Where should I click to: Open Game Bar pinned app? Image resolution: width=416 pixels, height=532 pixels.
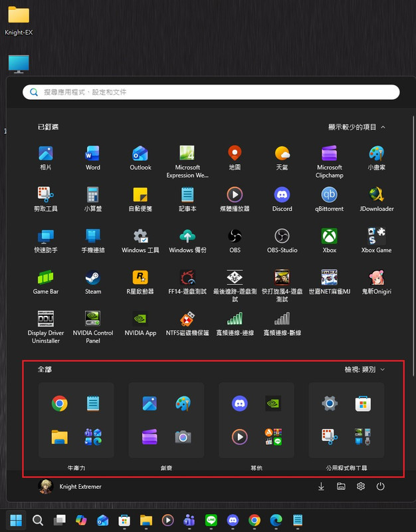coord(45,282)
